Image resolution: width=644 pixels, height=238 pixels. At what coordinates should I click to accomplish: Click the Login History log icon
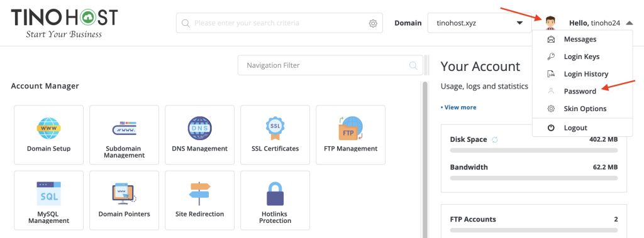pos(551,74)
